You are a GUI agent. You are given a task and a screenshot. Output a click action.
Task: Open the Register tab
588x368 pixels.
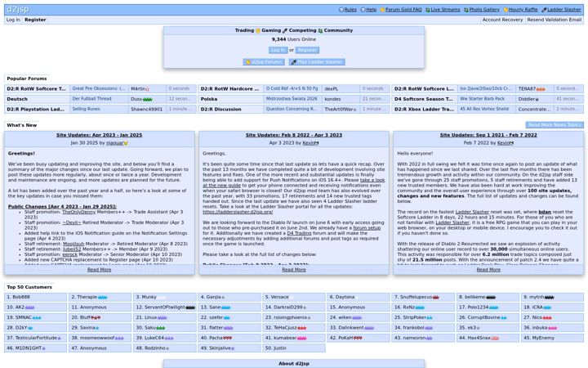pyautogui.click(x=35, y=20)
